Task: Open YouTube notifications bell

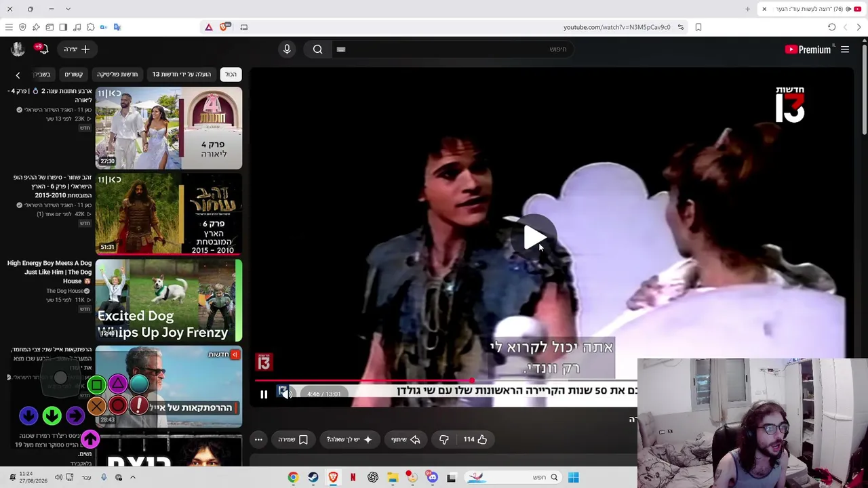Action: [x=43, y=49]
